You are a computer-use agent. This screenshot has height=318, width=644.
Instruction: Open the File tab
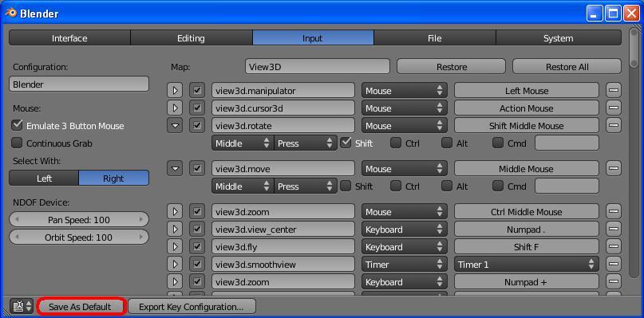[x=435, y=37]
